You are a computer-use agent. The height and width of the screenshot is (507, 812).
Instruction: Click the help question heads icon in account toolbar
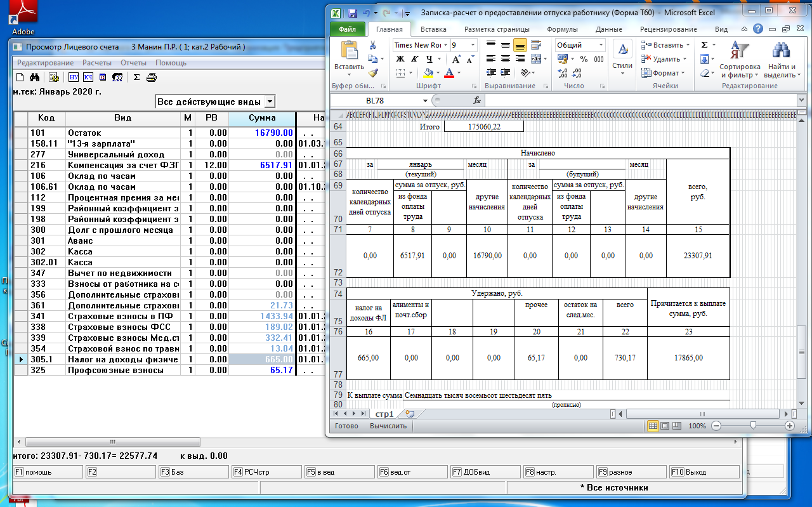coord(117,77)
